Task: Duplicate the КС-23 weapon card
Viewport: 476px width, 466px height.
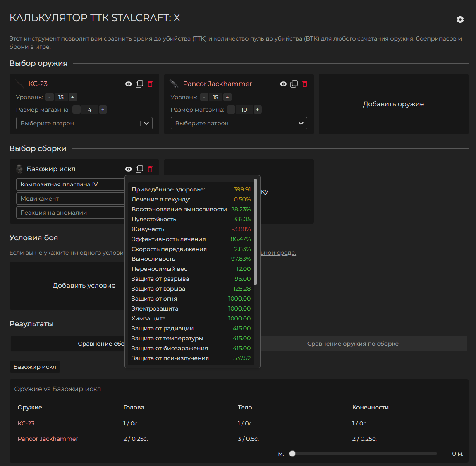Action: click(139, 84)
